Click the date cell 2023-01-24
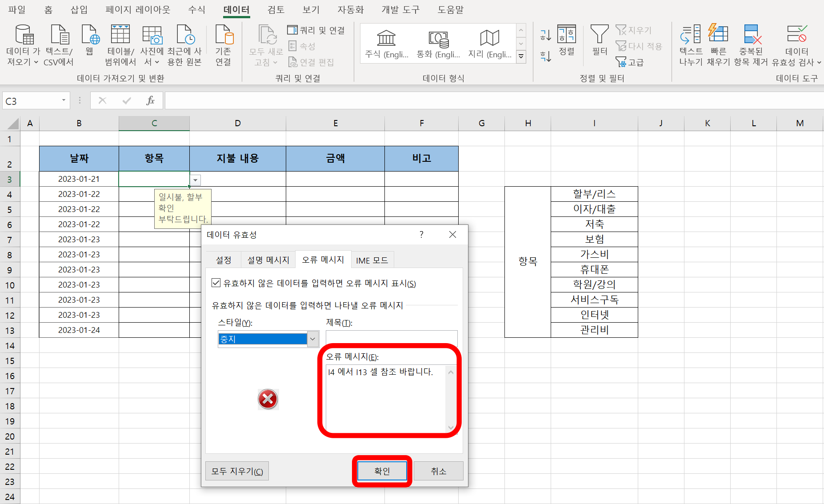Image resolution: width=824 pixels, height=504 pixels. [x=79, y=330]
